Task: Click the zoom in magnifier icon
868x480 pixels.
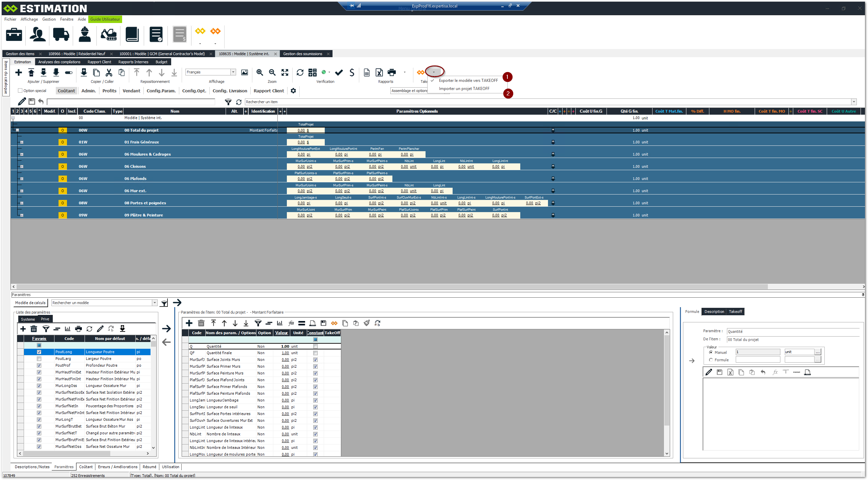Action: point(260,72)
